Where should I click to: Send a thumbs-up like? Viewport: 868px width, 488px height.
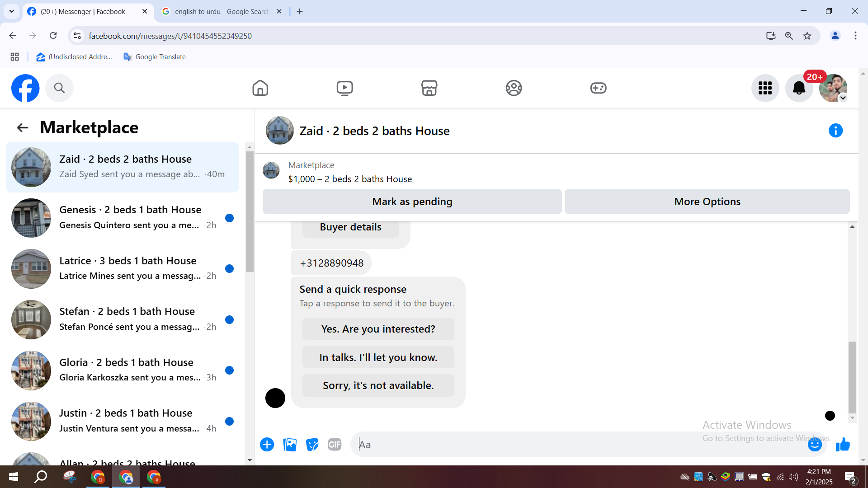(x=843, y=445)
